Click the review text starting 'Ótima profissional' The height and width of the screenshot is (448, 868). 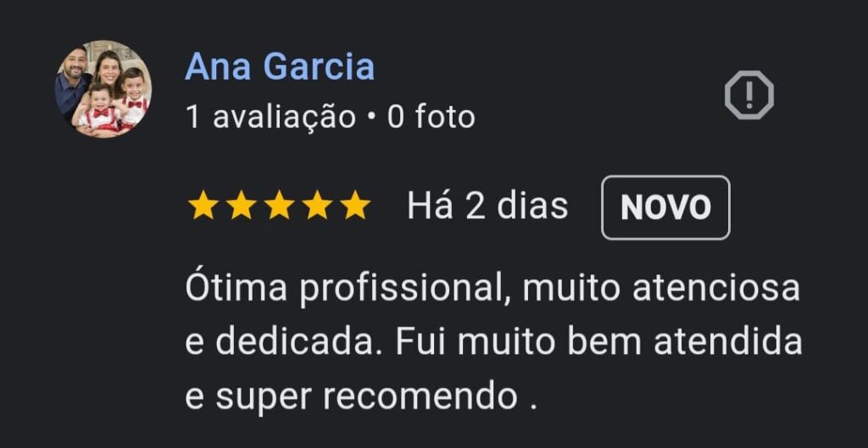pos(493,342)
